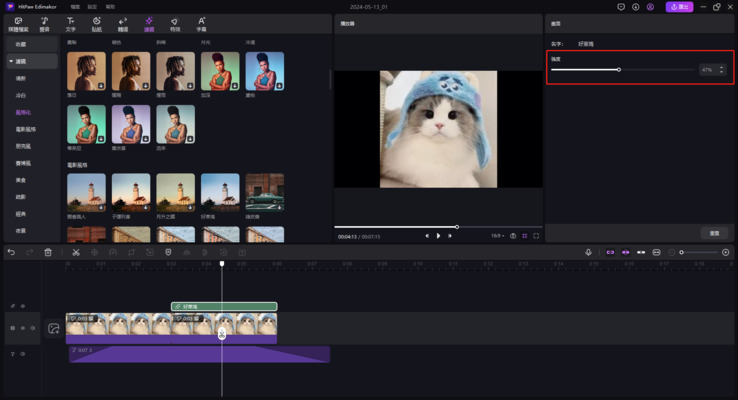This screenshot has height=400, width=738.
Task: Lock the video track with its first icon
Action: pyautogui.click(x=13, y=328)
